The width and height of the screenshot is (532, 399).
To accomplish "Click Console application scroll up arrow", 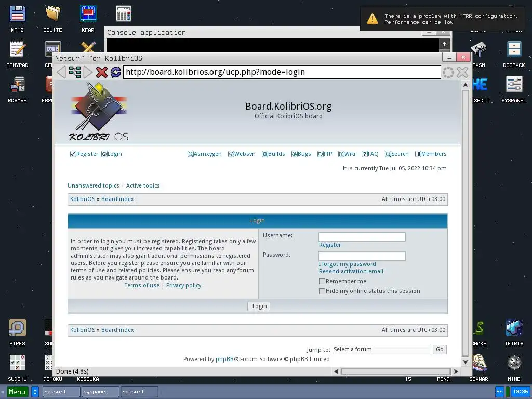I will click(444, 44).
